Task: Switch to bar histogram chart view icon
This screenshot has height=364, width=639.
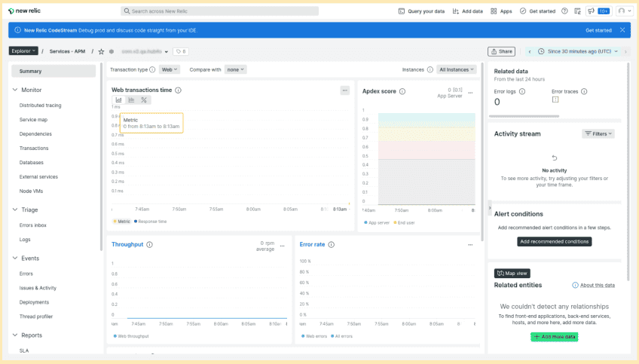Action: [x=131, y=100]
